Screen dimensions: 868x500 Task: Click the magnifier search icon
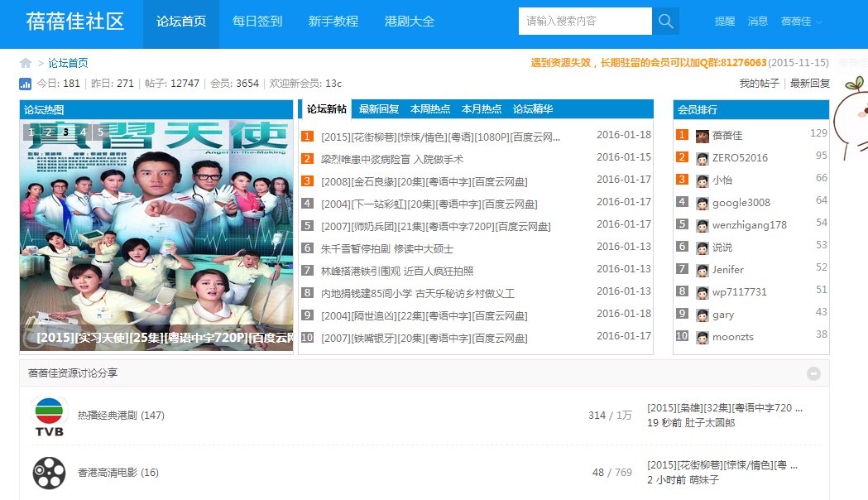(x=665, y=22)
